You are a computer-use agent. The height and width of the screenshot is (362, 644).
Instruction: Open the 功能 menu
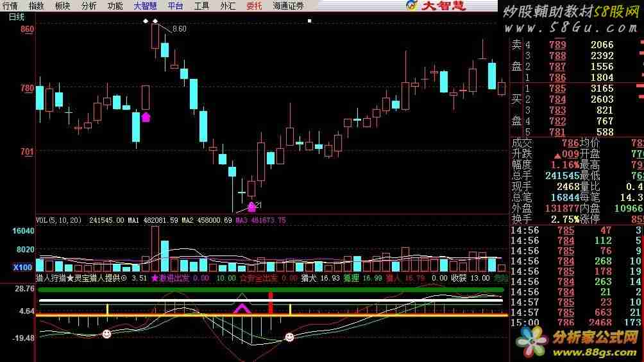pos(115,6)
